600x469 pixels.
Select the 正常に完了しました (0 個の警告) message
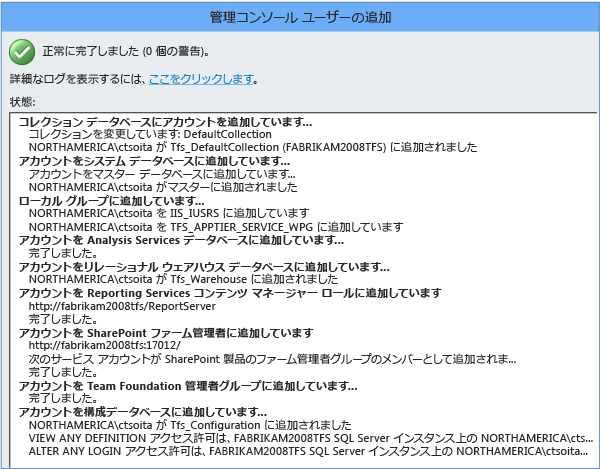pos(126,51)
